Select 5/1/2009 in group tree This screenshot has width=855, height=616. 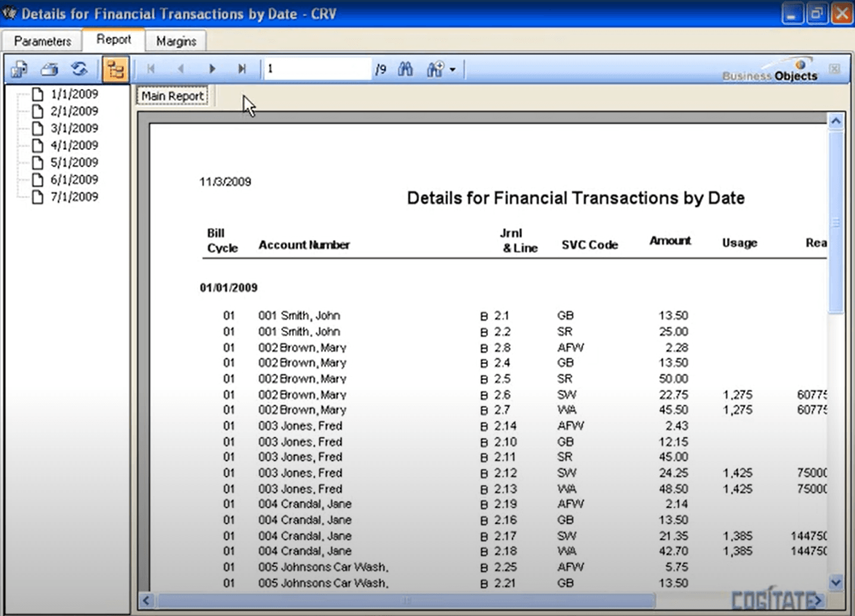click(x=74, y=162)
